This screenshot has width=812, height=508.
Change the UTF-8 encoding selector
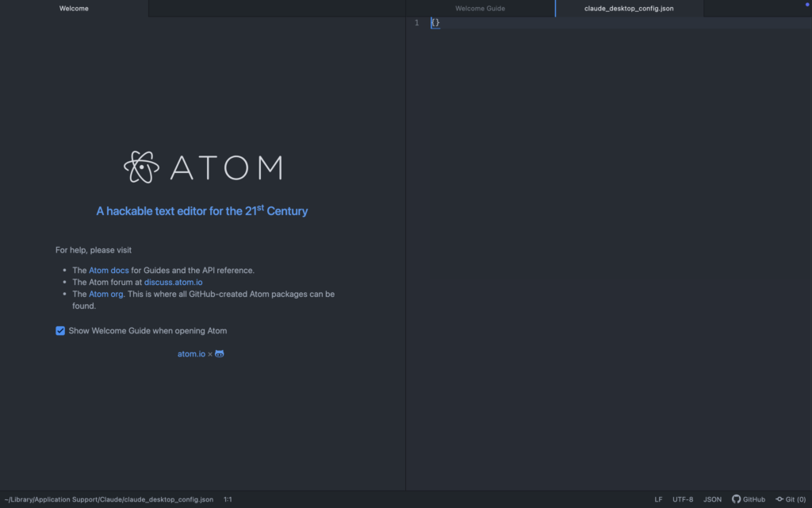click(683, 499)
